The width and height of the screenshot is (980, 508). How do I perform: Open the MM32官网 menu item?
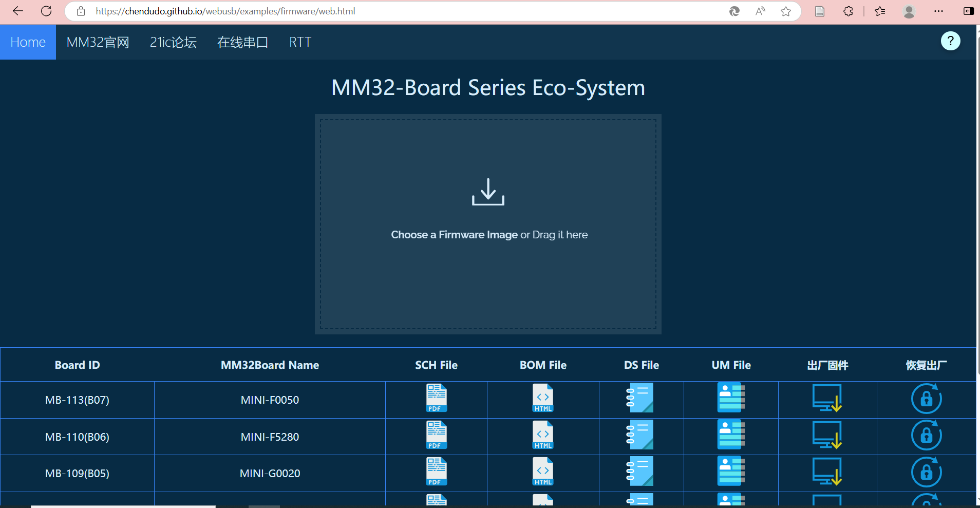tap(98, 42)
